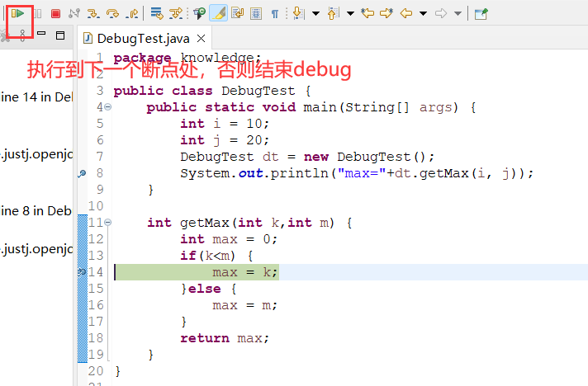This screenshot has width=588, height=386.
Task: Toggle Block Selection Mode
Action: [256, 14]
